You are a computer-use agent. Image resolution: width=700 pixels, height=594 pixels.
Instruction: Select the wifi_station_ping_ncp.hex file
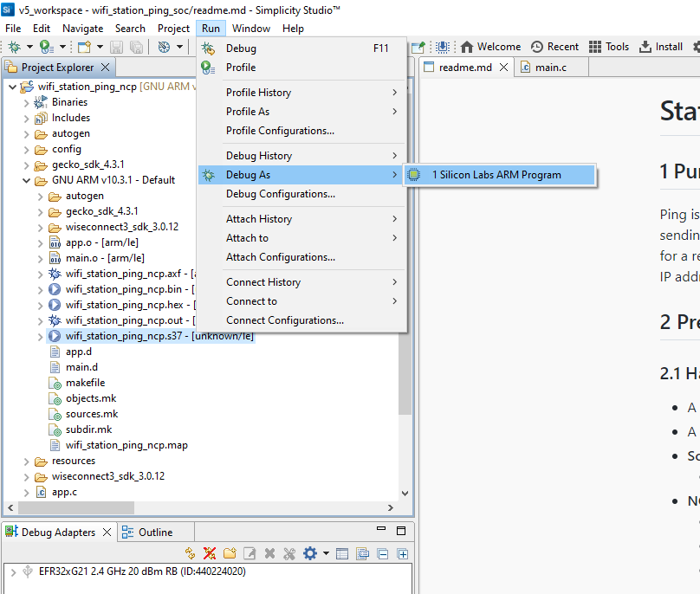(125, 305)
